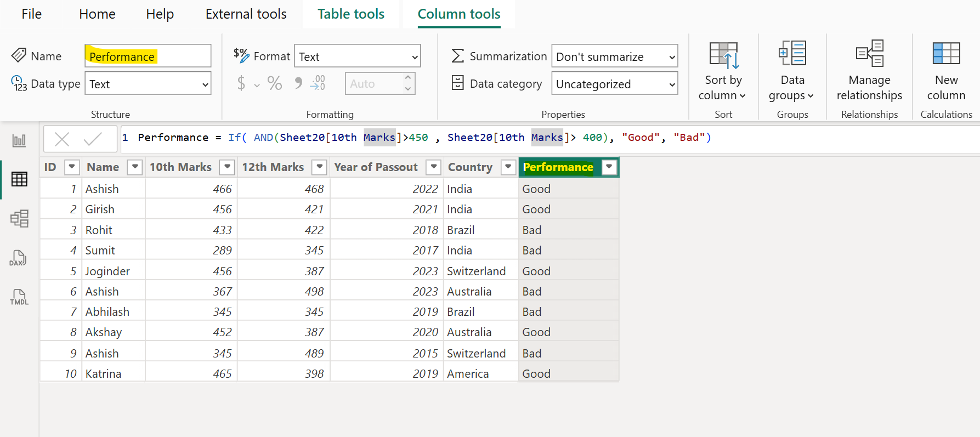The height and width of the screenshot is (437, 980).
Task: Open Model view from the sidebar
Action: tap(19, 219)
